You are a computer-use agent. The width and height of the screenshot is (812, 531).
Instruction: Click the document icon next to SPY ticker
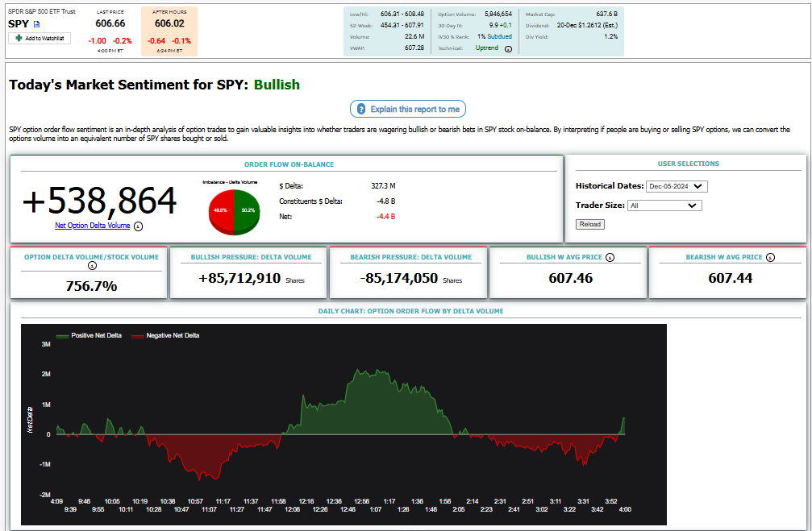37,24
